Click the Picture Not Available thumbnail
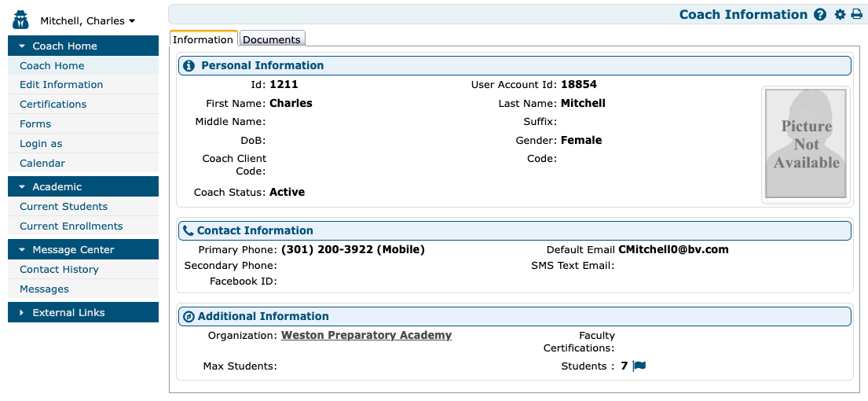Image resolution: width=868 pixels, height=401 pixels. (x=806, y=145)
